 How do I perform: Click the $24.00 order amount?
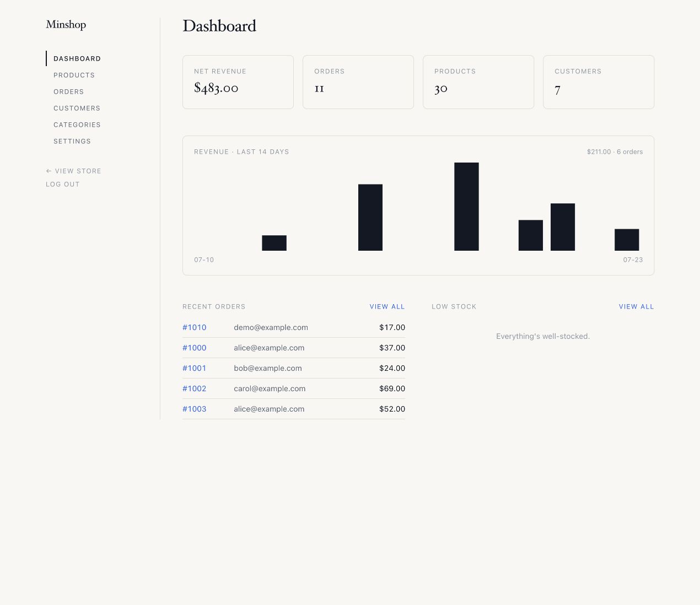(392, 368)
